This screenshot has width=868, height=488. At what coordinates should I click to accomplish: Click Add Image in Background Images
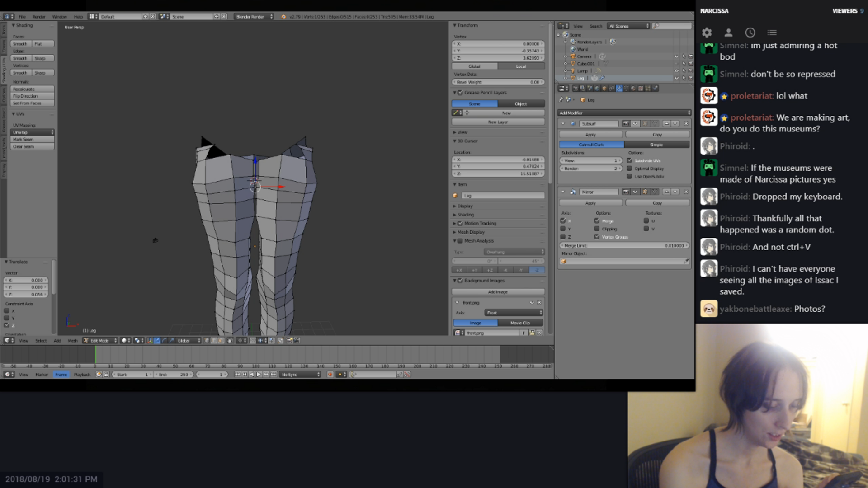click(498, 292)
